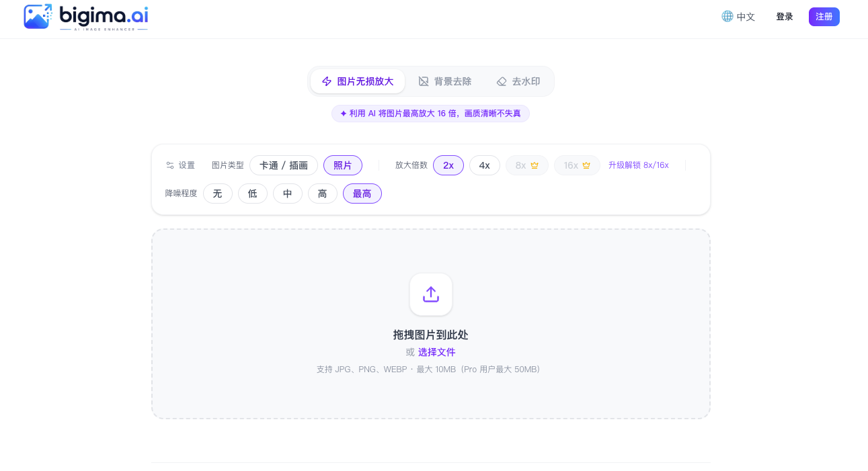Screen dimensions: 868x471
Task: Click the bigima.ai logo icon
Action: [38, 16]
